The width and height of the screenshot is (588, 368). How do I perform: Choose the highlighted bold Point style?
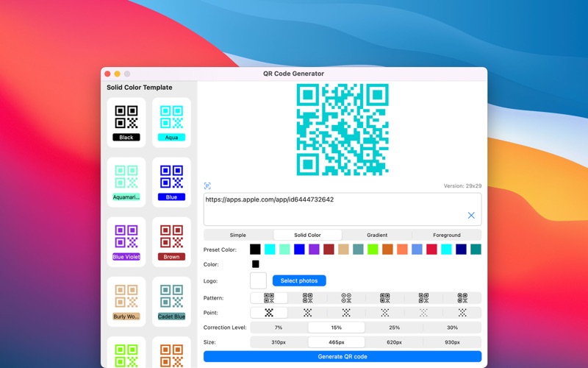pyautogui.click(x=269, y=312)
